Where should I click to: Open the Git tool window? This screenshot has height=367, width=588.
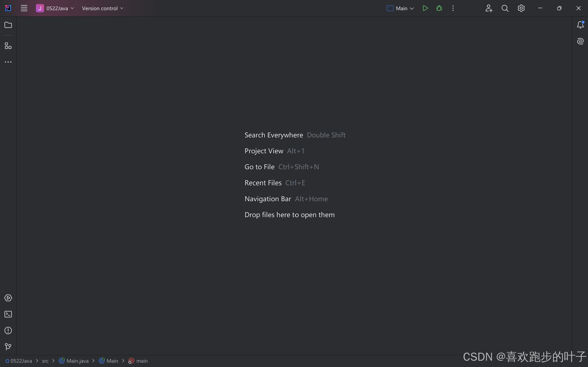[x=8, y=347]
